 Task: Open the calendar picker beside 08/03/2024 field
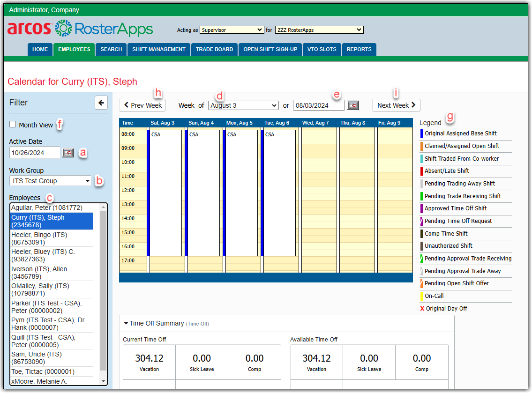(353, 105)
